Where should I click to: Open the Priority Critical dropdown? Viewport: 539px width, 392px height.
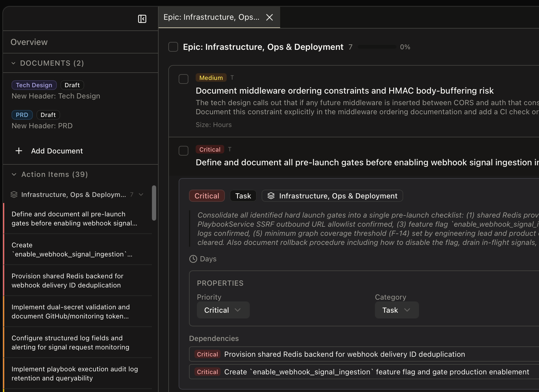tap(223, 310)
